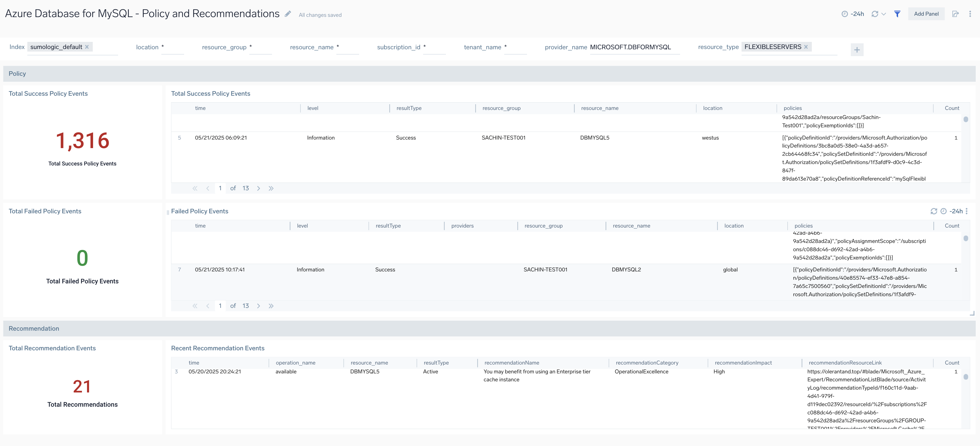The height and width of the screenshot is (446, 980).
Task: Sort Success Policy table by resultType column
Action: (409, 108)
